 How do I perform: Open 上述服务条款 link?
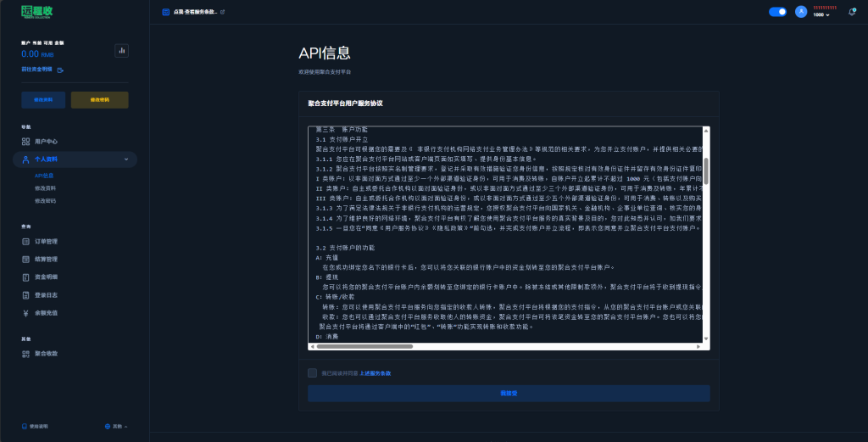coord(376,373)
